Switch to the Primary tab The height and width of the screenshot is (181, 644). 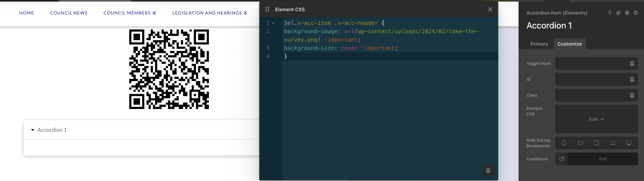point(539,44)
